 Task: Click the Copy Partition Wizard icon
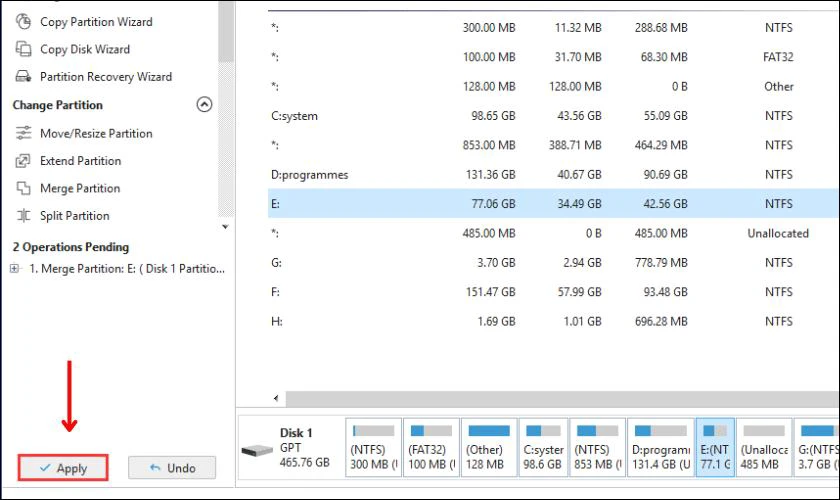coord(23,21)
